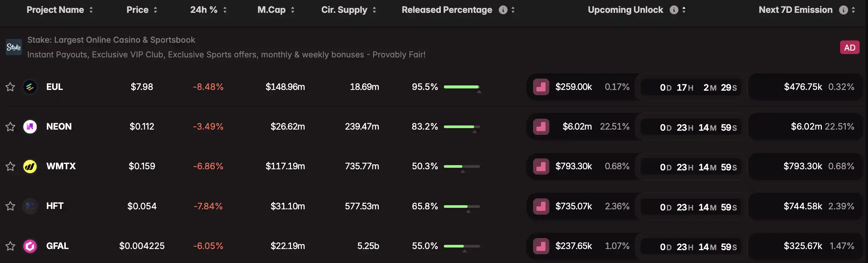Click the NEON token logo icon

pos(30,127)
